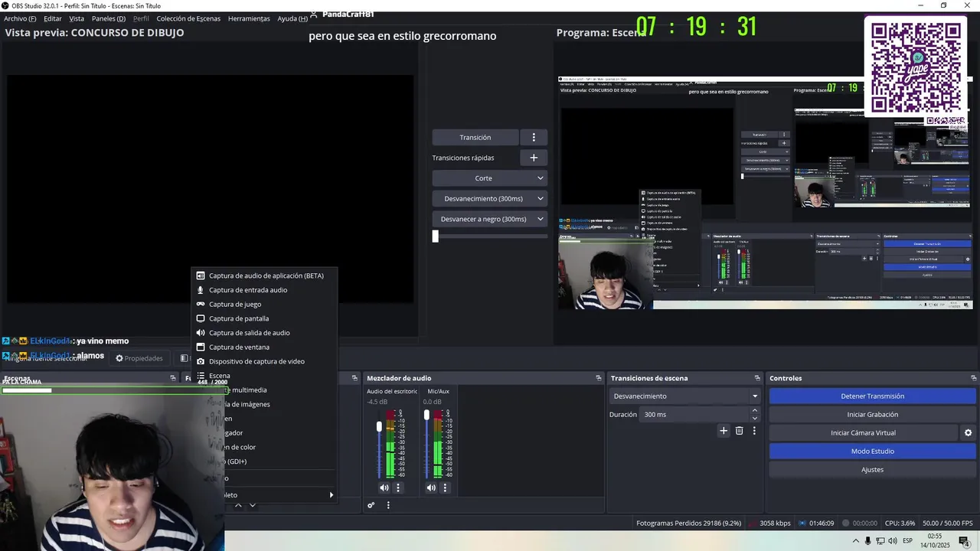Add a quick transition with the plus button
Screen dimensions: 980x551
point(534,158)
